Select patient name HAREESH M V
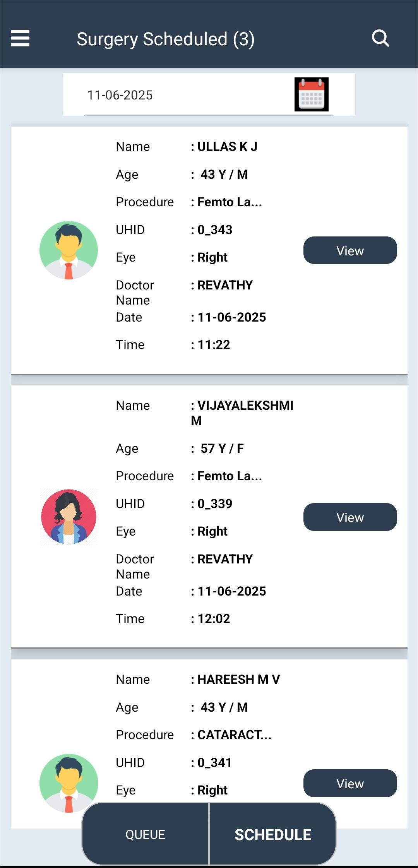The image size is (418, 868). click(x=238, y=680)
